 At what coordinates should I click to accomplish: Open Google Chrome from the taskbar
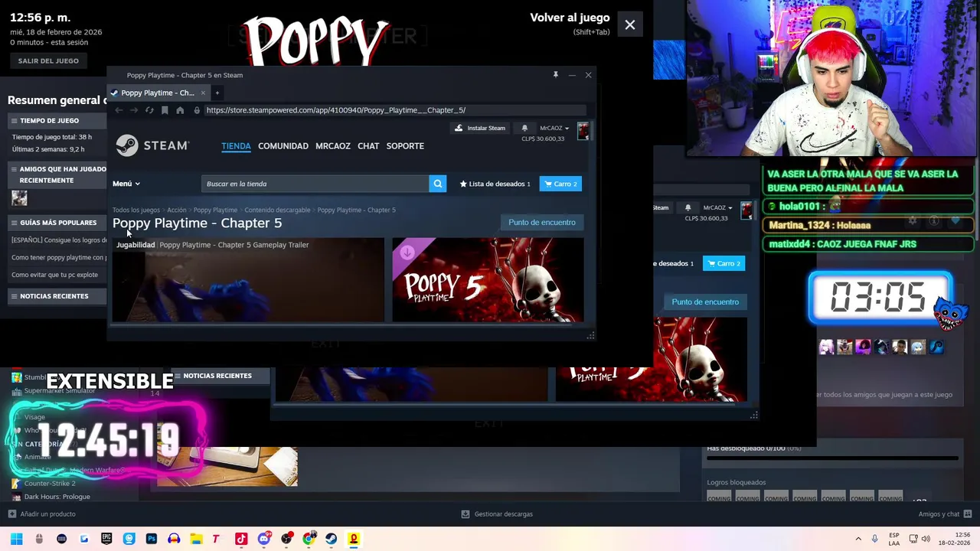click(x=309, y=539)
